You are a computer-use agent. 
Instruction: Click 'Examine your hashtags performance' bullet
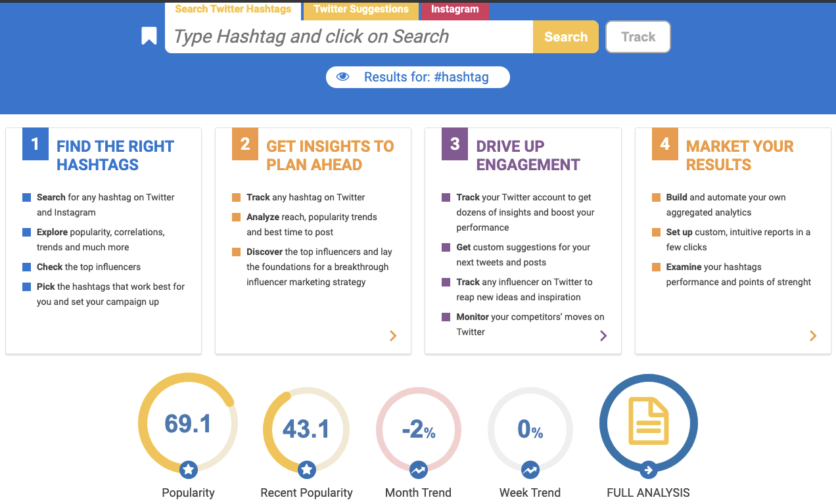pyautogui.click(x=739, y=274)
